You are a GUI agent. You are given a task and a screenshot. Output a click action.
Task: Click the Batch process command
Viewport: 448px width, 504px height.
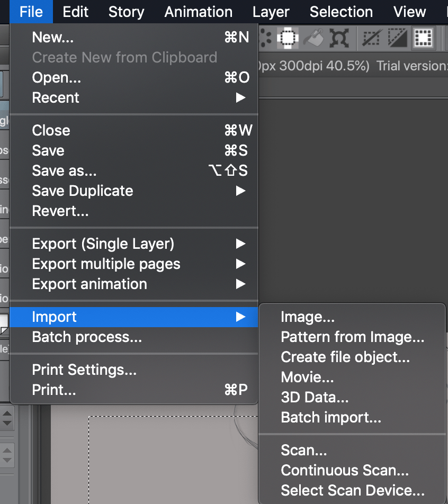(86, 337)
